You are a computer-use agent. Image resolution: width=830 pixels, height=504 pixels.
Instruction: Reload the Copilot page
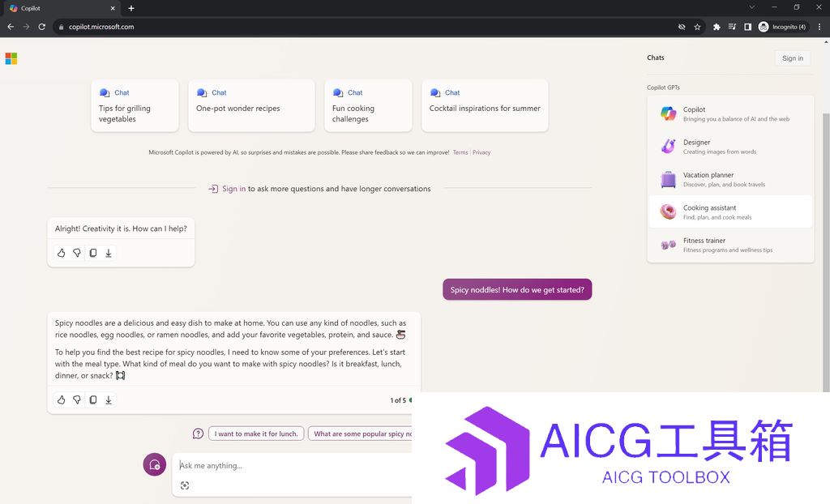click(42, 27)
